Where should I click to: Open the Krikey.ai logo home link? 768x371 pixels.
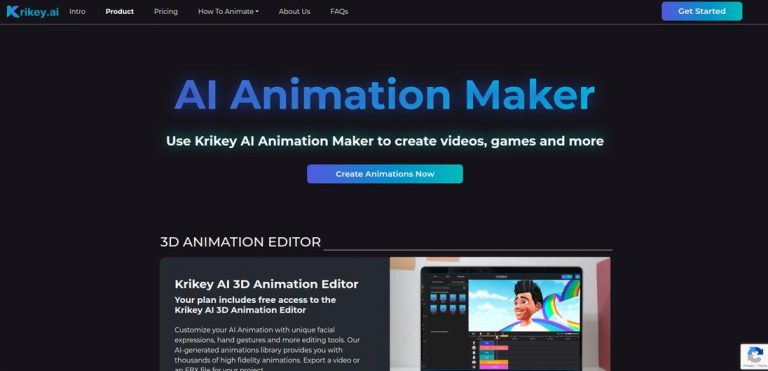pos(32,12)
